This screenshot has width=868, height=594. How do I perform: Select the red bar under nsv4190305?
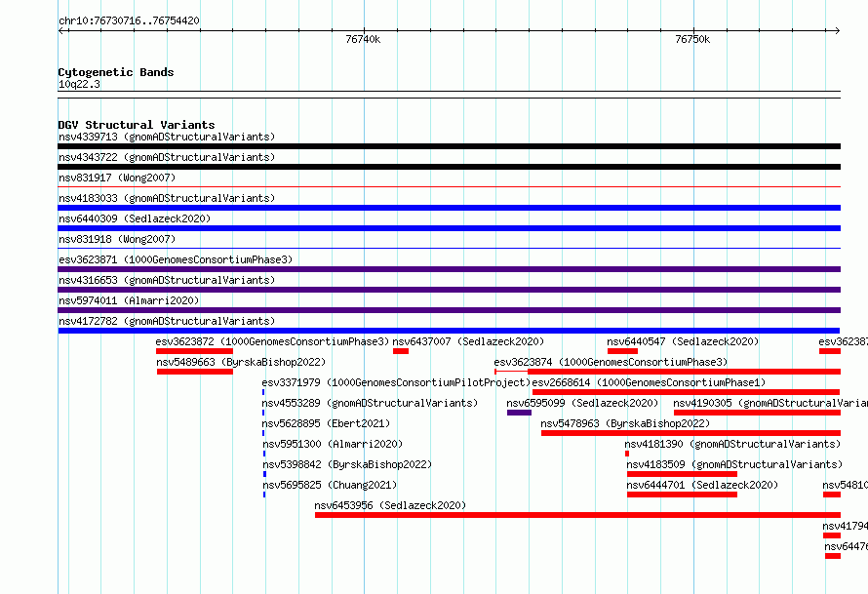[x=757, y=413]
